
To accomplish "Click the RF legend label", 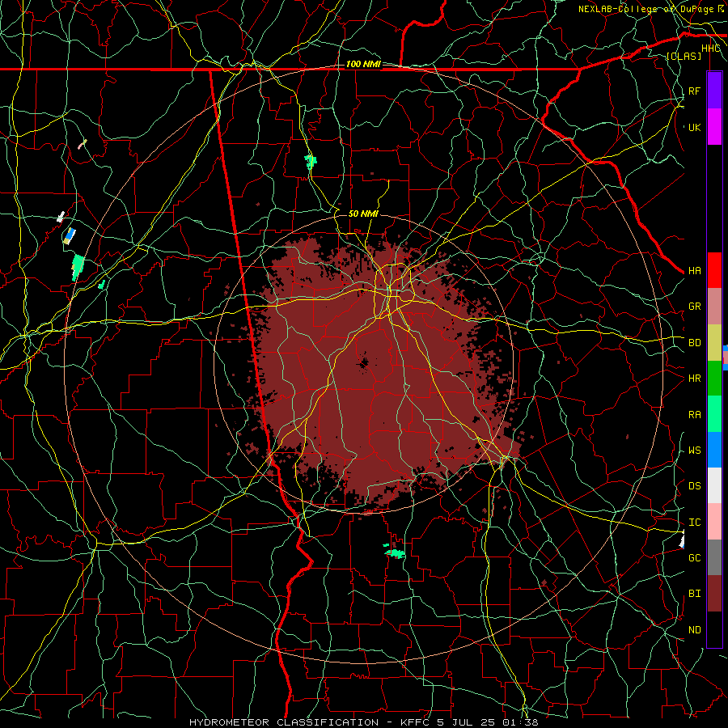I will click(694, 91).
